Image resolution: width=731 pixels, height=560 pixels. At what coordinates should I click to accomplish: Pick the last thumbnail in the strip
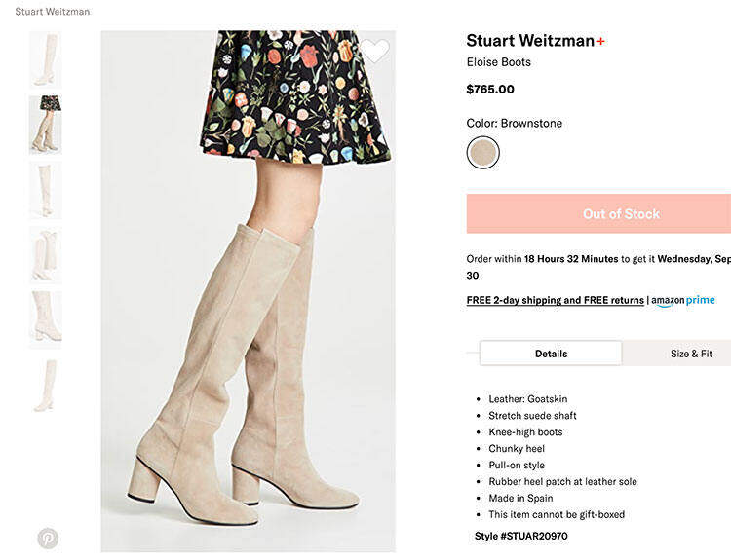(45, 386)
